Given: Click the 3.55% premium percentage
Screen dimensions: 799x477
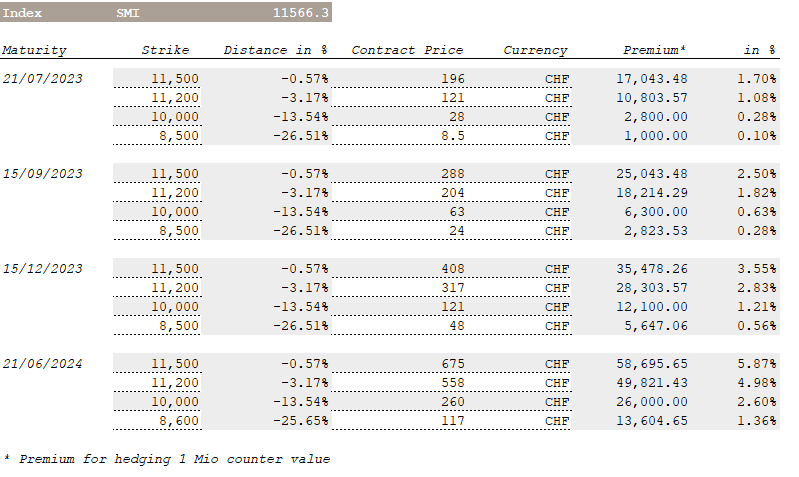Looking at the screenshot, I should point(756,269).
